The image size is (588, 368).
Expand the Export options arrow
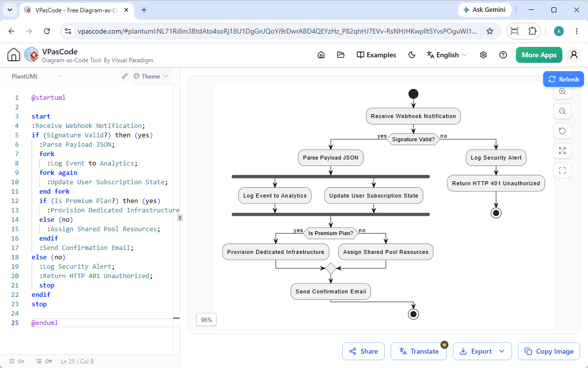coord(502,351)
